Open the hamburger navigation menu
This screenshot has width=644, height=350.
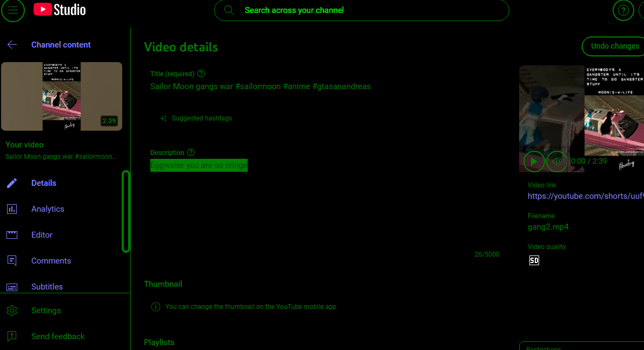click(13, 10)
